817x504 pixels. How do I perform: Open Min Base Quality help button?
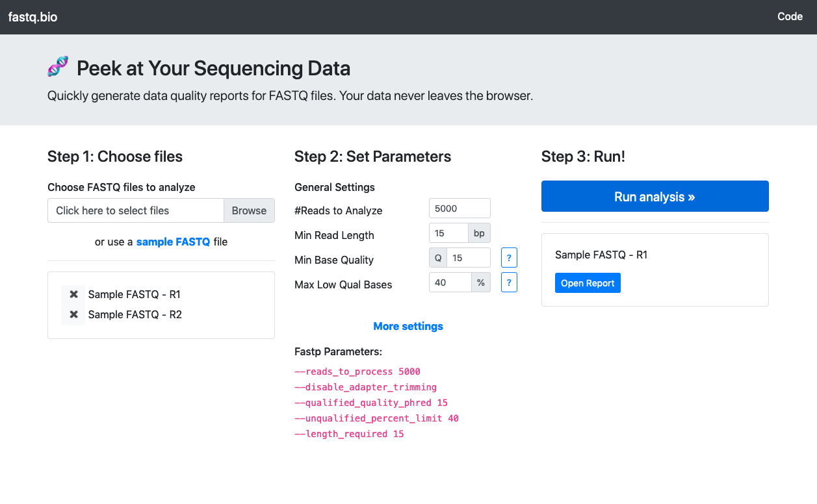tap(509, 258)
